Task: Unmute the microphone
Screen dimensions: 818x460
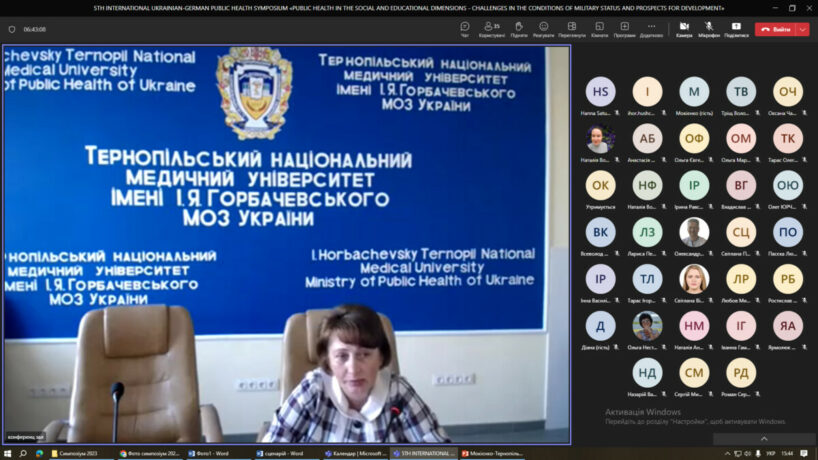Action: tap(709, 28)
